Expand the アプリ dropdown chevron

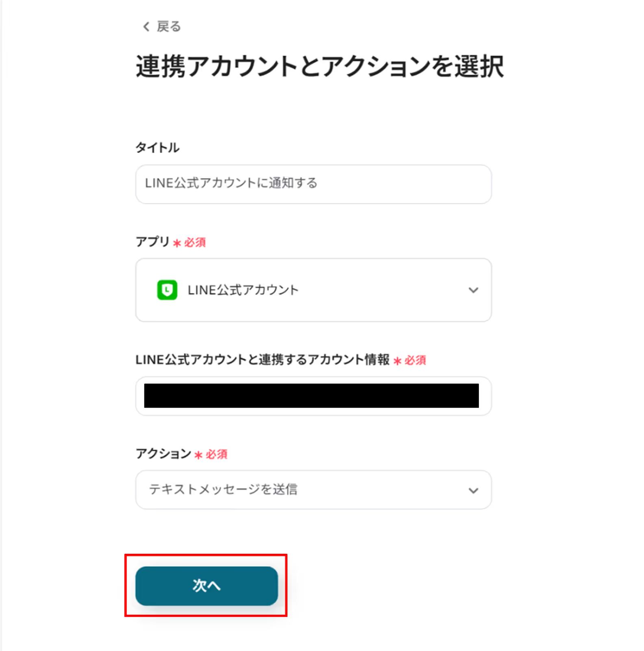pyautogui.click(x=473, y=290)
